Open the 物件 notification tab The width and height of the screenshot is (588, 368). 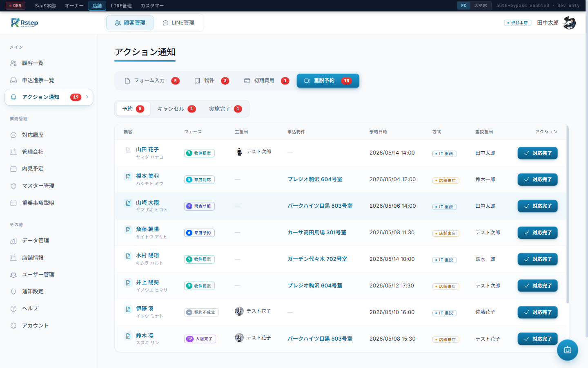pos(212,81)
